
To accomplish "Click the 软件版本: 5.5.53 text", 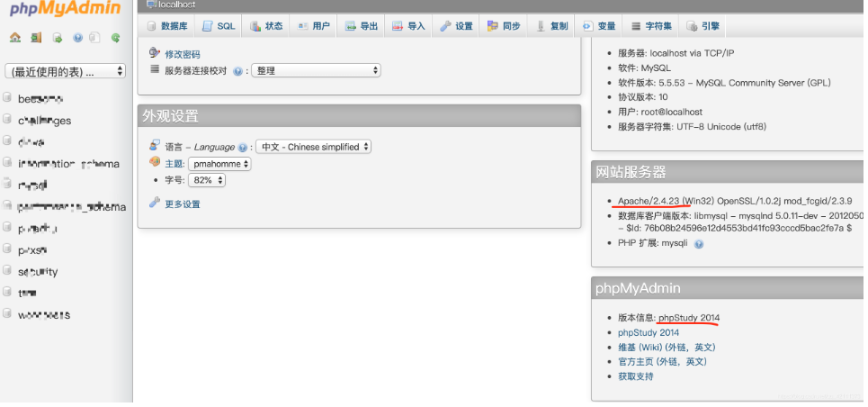I will click(x=724, y=83).
